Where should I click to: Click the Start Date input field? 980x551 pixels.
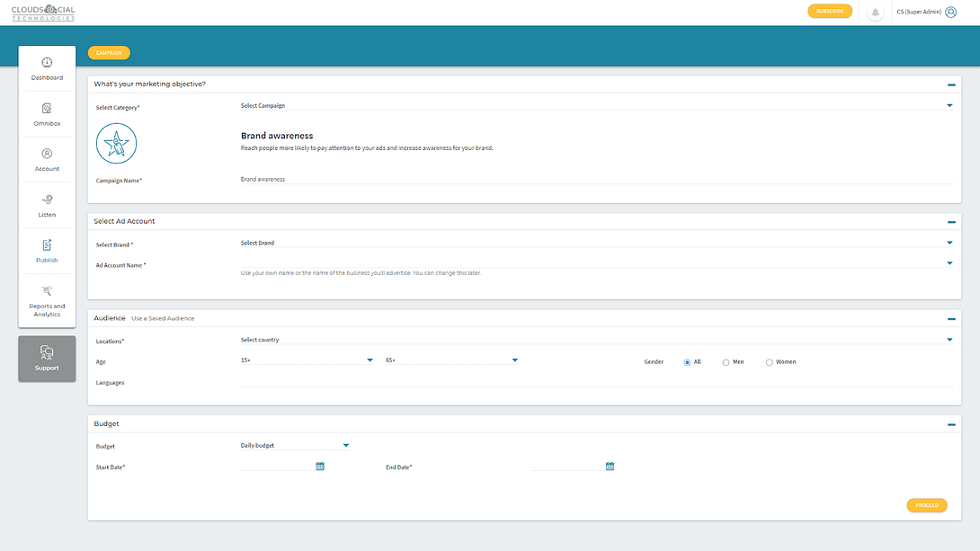278,466
